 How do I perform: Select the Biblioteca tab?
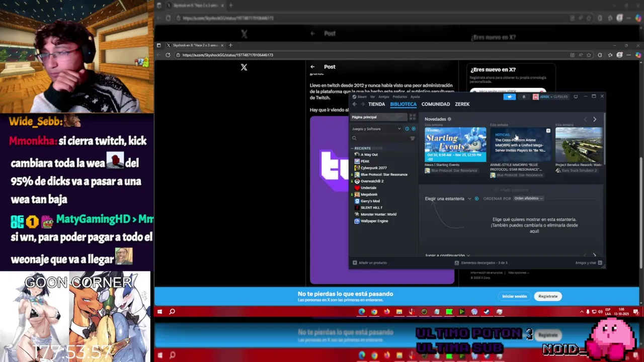click(403, 104)
